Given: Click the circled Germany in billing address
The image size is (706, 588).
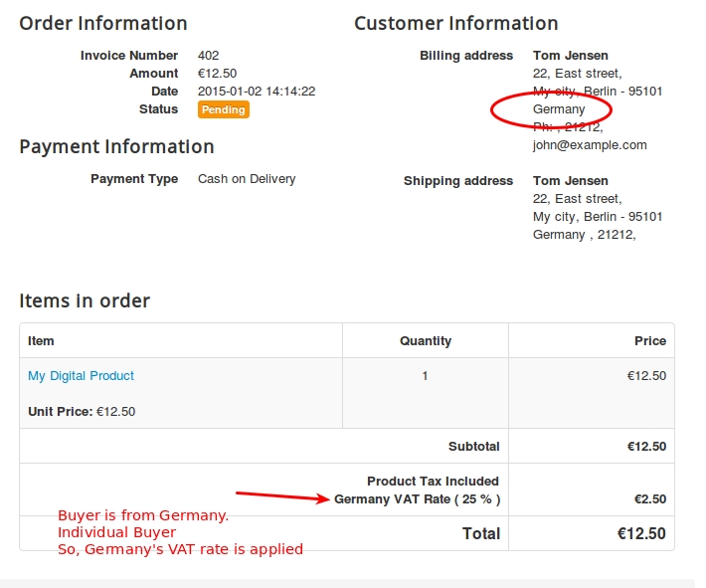Looking at the screenshot, I should coord(559,109).
